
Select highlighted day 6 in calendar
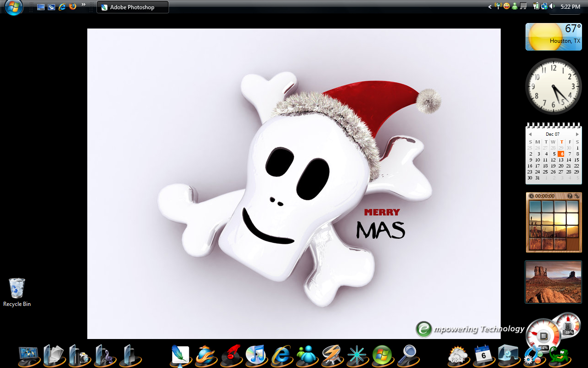(561, 154)
